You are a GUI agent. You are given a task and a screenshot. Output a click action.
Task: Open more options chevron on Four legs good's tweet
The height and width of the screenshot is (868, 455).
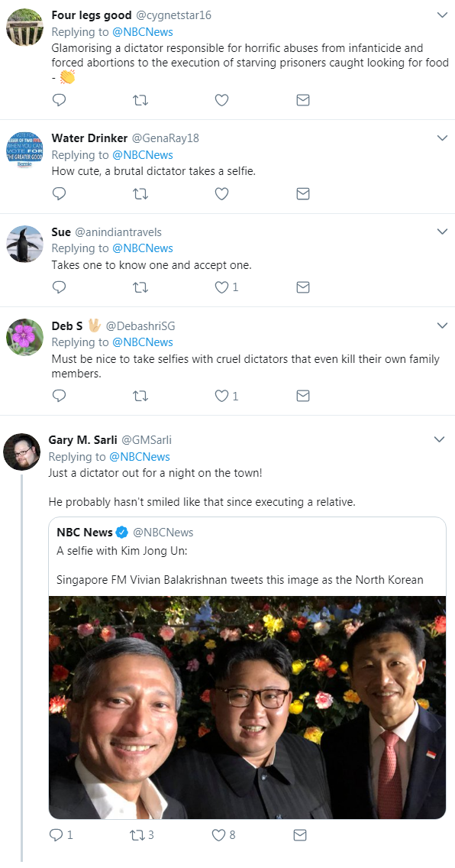(442, 15)
